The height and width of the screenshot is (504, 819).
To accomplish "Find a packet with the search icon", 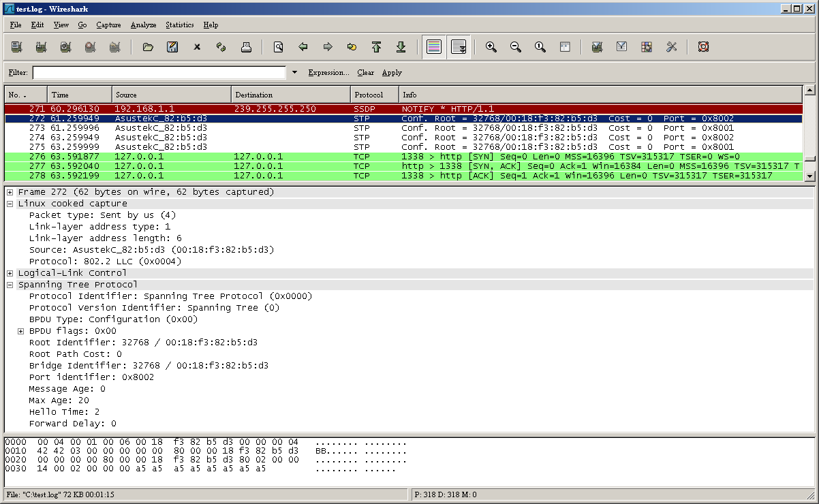I will pos(279,47).
